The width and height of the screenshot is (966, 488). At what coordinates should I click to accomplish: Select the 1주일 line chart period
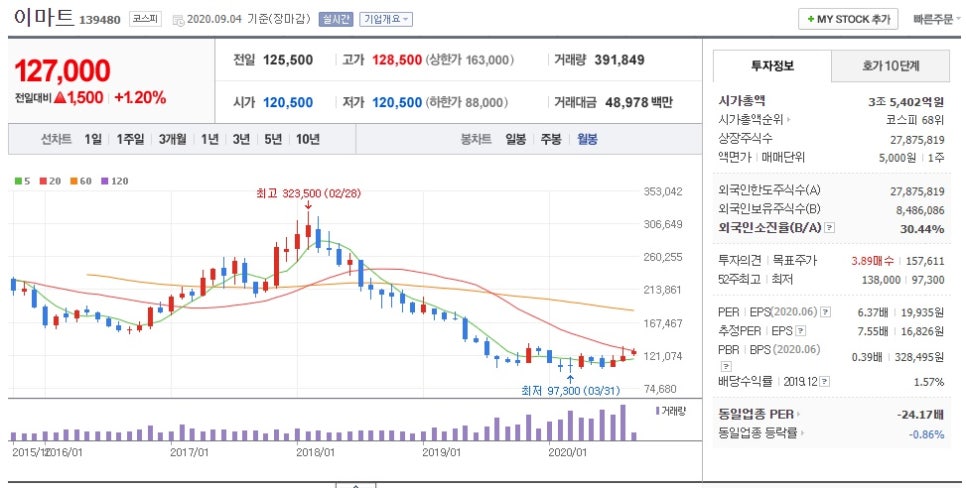point(130,139)
